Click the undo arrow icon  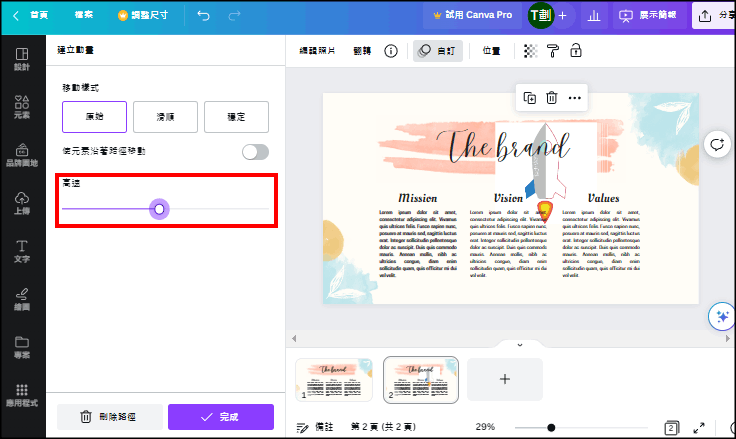[x=203, y=16]
